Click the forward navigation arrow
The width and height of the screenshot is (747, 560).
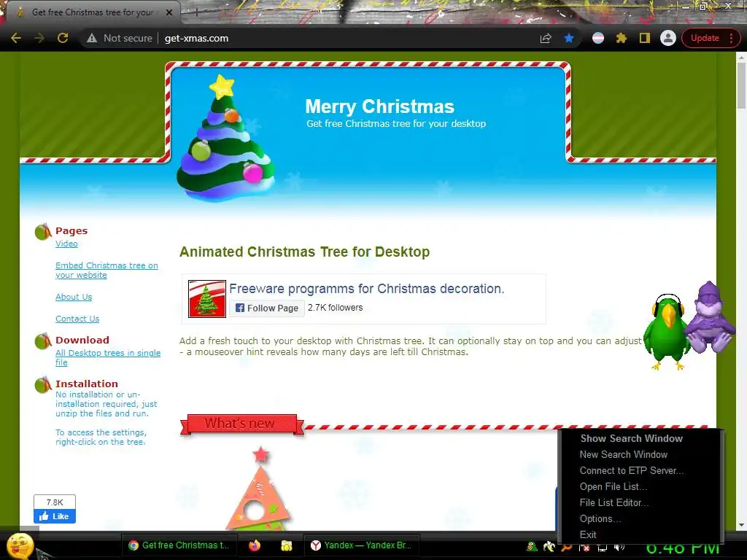[x=39, y=38]
